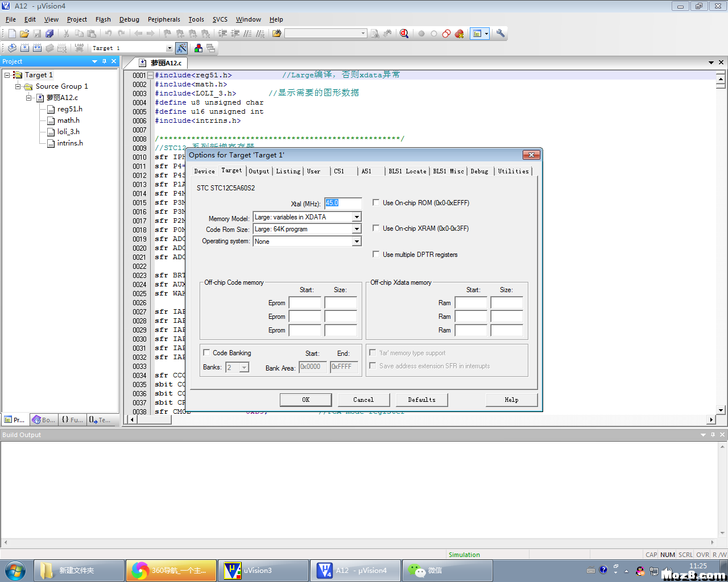Open 微信 from the taskbar
This screenshot has height=582, width=728.
coord(447,570)
